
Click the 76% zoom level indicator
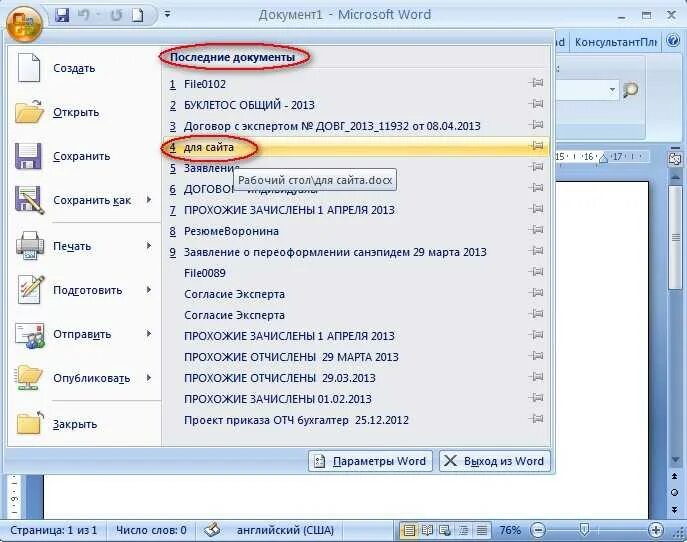[510, 530]
